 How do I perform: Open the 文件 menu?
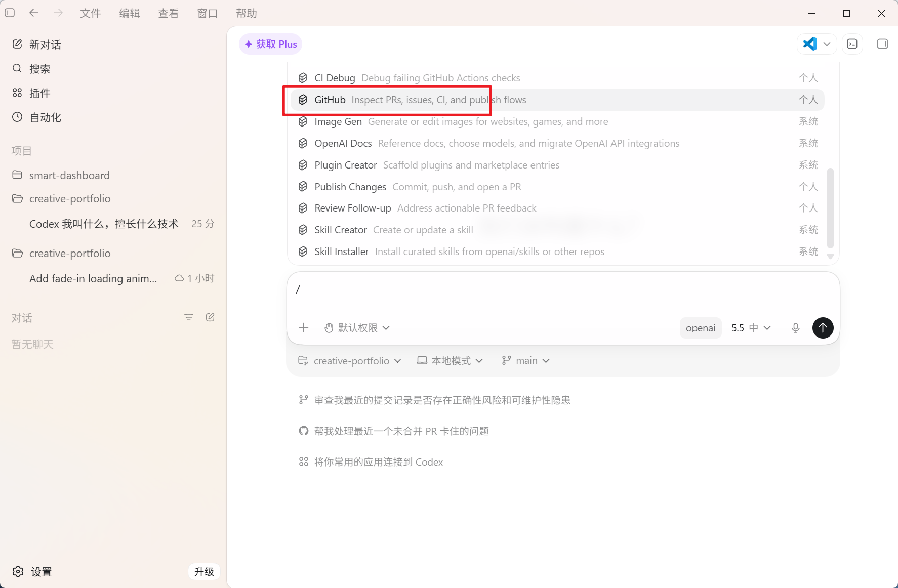point(91,13)
